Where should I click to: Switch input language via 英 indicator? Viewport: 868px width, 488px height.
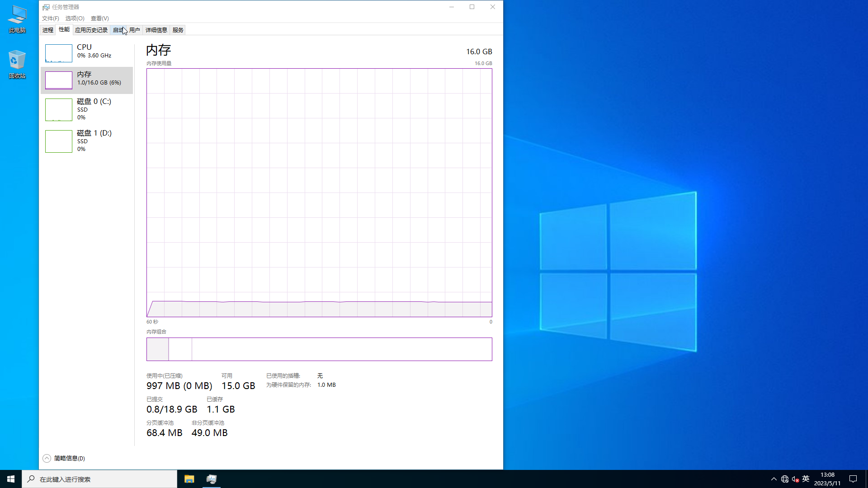tap(806, 479)
